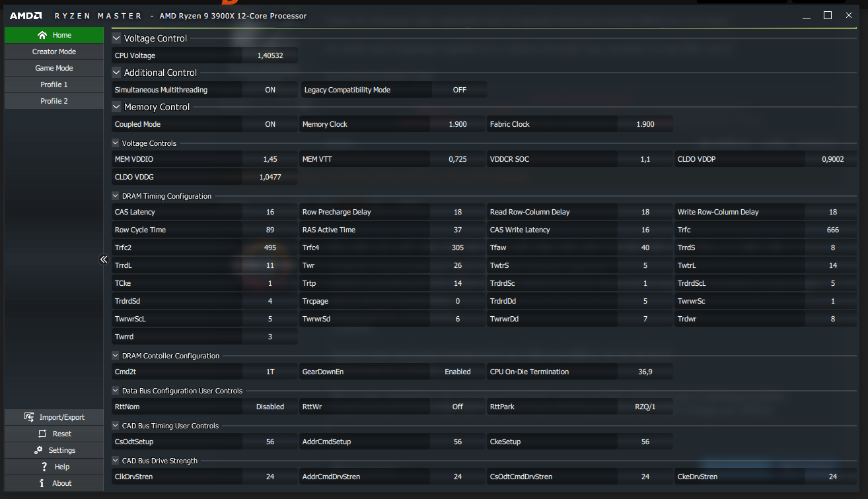Open Settings

click(54, 450)
